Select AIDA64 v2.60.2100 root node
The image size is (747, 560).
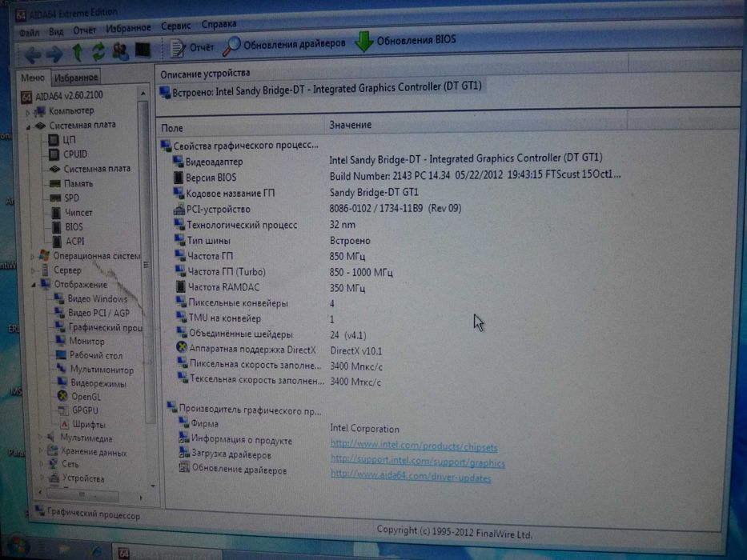tap(62, 96)
